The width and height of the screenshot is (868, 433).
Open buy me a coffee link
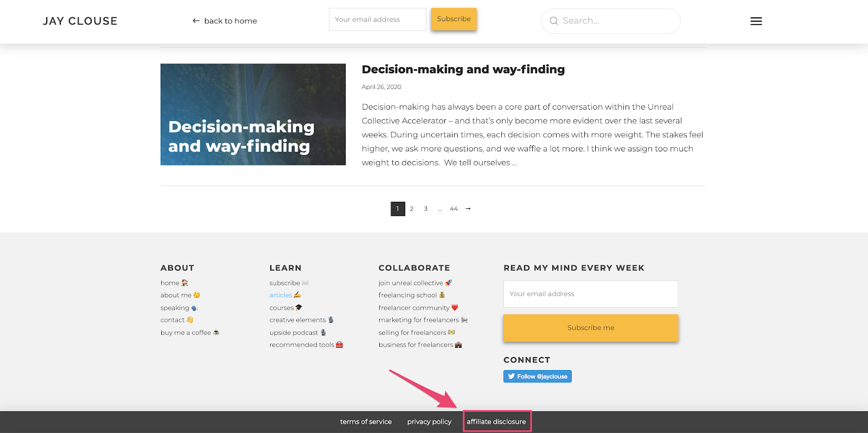click(189, 333)
